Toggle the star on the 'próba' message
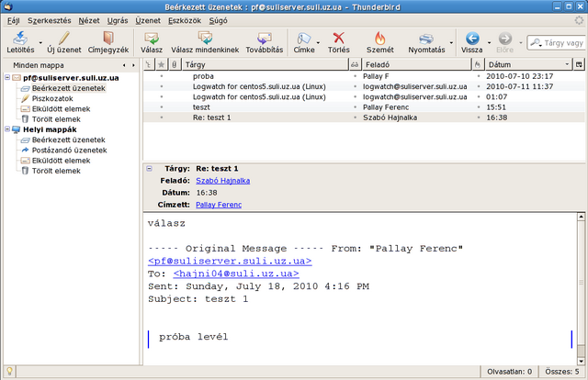Image resolution: width=588 pixels, height=380 pixels. 162,76
